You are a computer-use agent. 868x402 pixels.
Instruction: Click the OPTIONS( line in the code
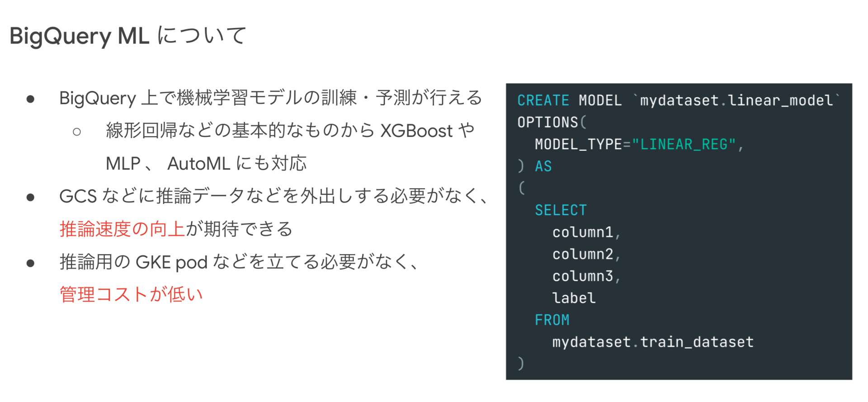click(x=552, y=122)
